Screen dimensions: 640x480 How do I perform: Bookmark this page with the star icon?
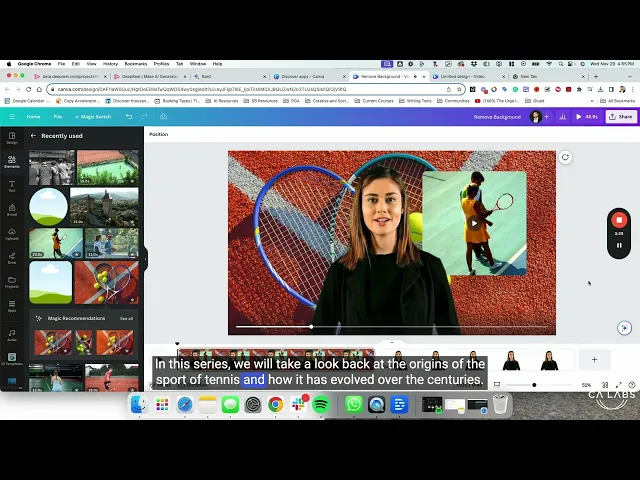coord(459,89)
